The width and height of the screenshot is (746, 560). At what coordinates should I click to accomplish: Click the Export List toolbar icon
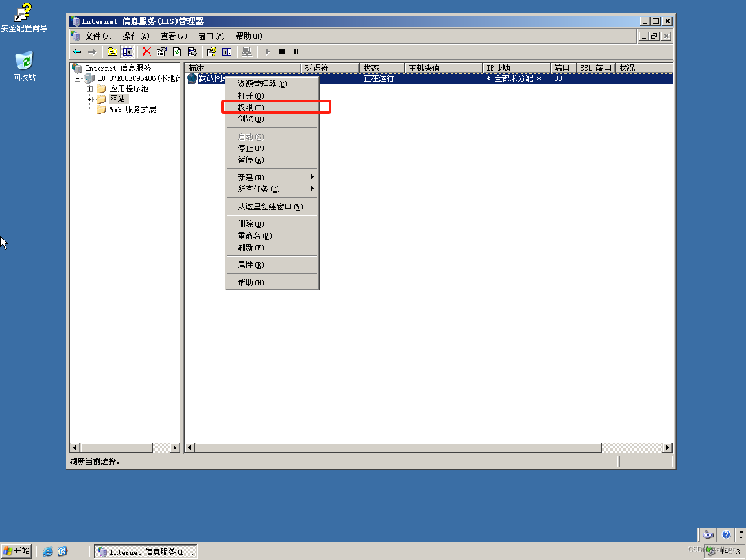[x=192, y=52]
